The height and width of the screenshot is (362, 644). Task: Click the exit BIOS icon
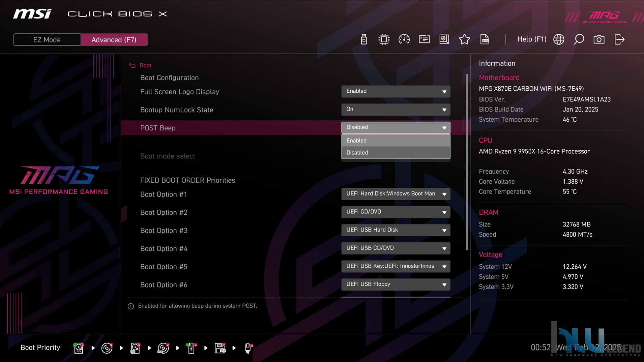tap(619, 39)
